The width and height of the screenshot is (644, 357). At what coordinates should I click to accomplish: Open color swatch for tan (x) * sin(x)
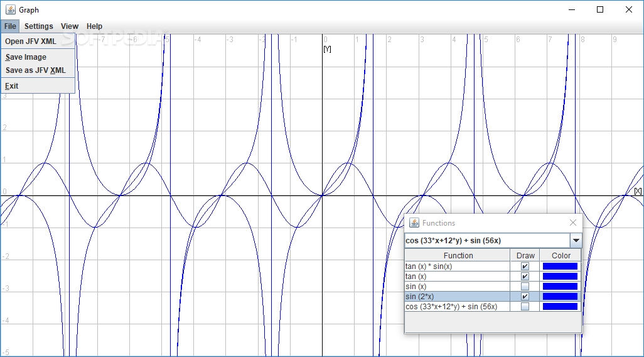click(561, 266)
